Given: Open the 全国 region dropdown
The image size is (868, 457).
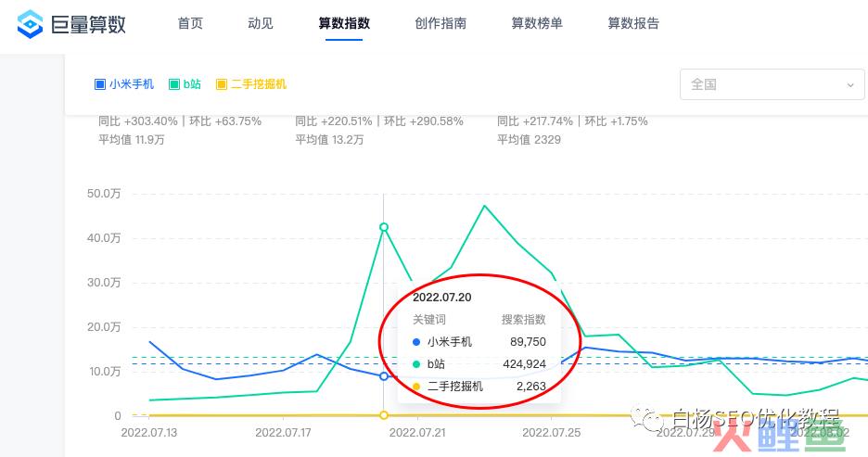Looking at the screenshot, I should [x=772, y=84].
